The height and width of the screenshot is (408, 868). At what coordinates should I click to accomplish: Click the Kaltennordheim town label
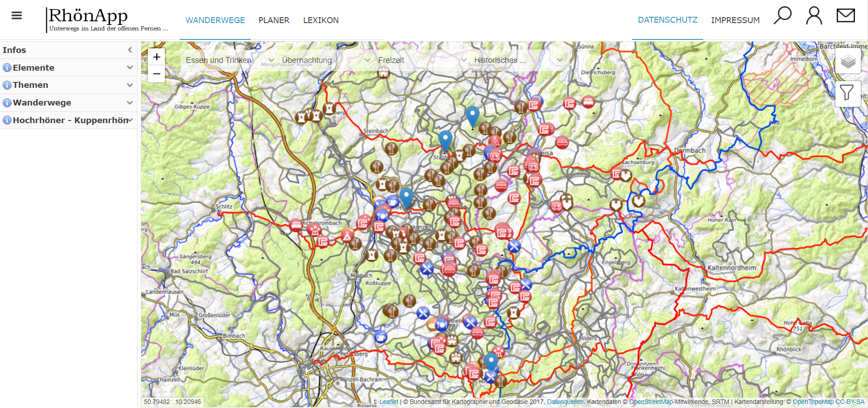click(732, 268)
